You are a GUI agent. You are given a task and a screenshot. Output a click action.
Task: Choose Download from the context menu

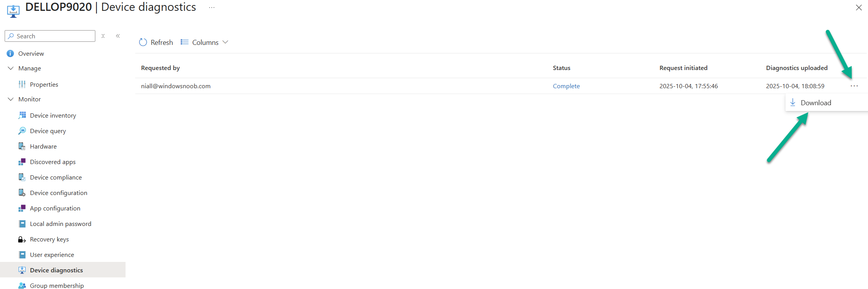pyautogui.click(x=815, y=103)
